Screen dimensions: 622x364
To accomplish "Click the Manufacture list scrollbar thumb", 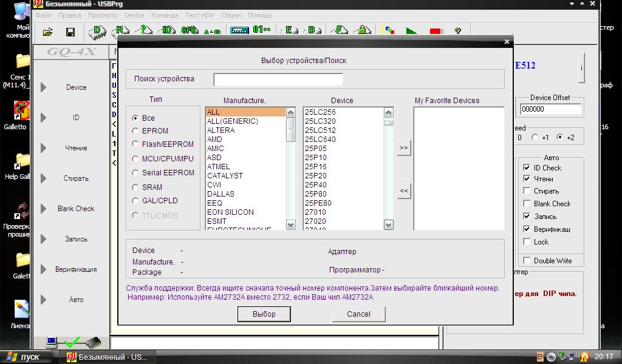I will click(x=291, y=129).
